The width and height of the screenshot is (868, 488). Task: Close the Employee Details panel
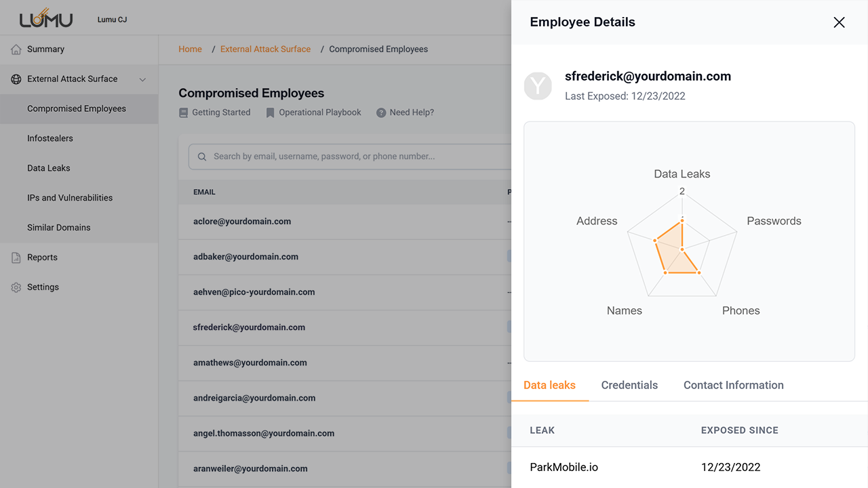click(x=839, y=22)
